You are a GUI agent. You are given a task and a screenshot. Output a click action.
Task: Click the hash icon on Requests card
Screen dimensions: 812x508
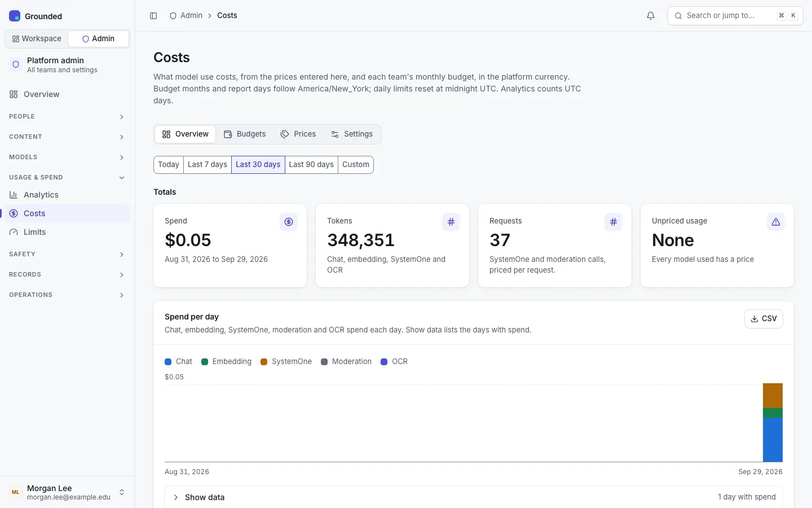pos(614,222)
